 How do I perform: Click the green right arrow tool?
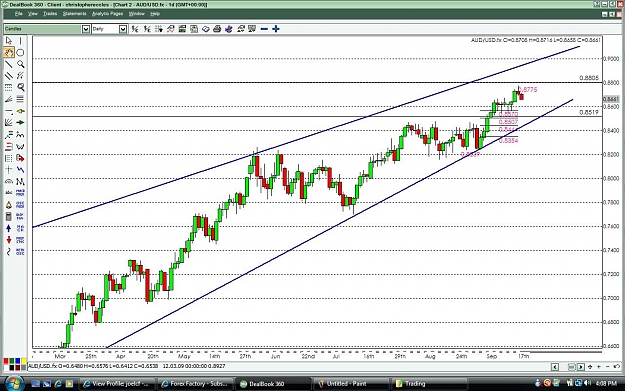click(20, 122)
